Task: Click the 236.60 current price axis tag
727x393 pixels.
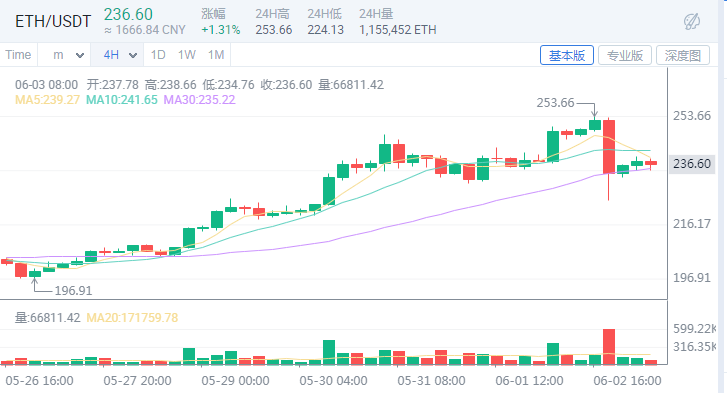Action: [x=692, y=164]
